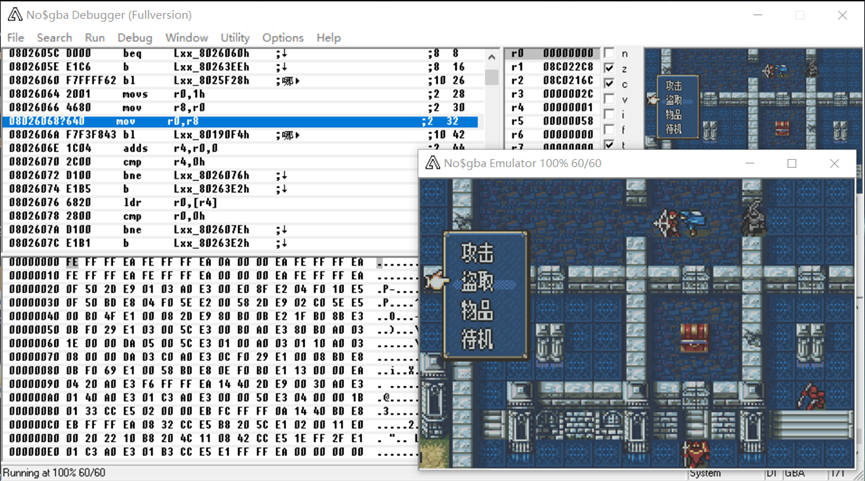Open the Help menu
The width and height of the screenshot is (865, 481).
coord(328,38)
